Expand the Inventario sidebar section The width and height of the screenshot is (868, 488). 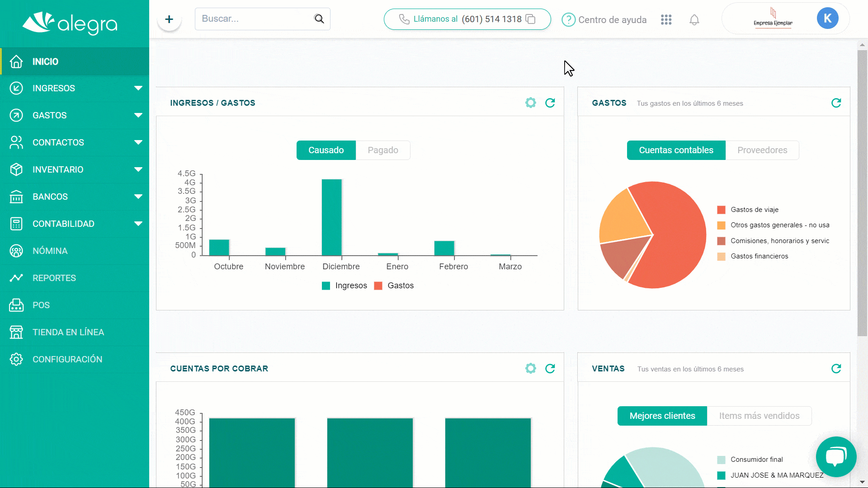[138, 169]
